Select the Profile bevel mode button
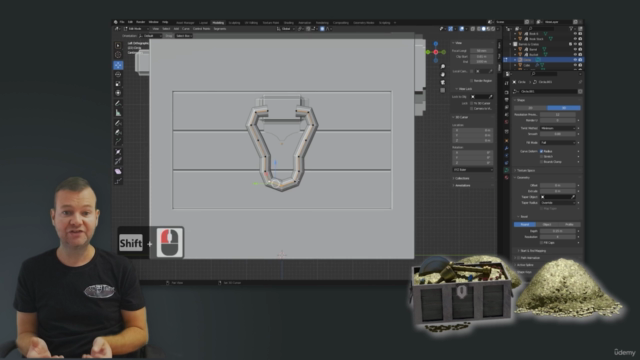640x360 pixels. coord(569,224)
